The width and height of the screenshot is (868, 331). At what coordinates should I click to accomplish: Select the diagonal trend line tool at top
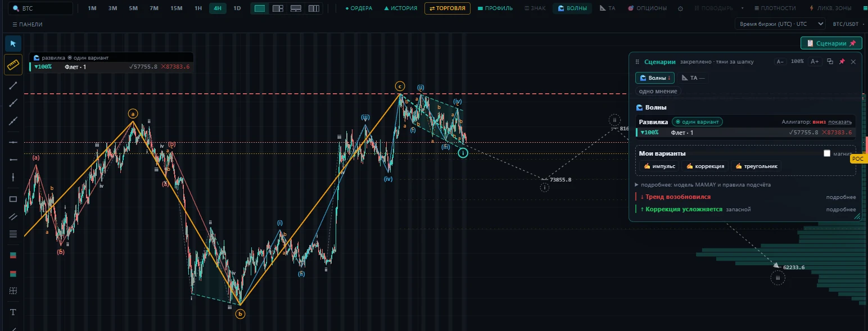click(x=13, y=85)
